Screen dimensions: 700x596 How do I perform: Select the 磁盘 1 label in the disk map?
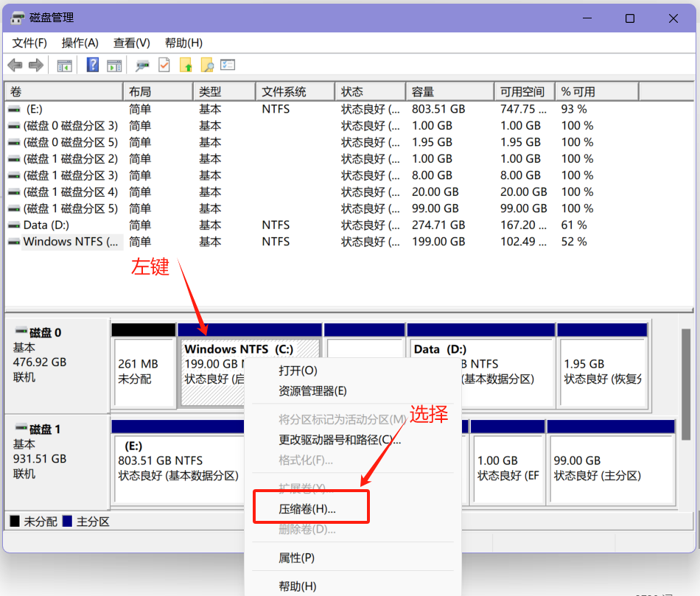pos(45,430)
